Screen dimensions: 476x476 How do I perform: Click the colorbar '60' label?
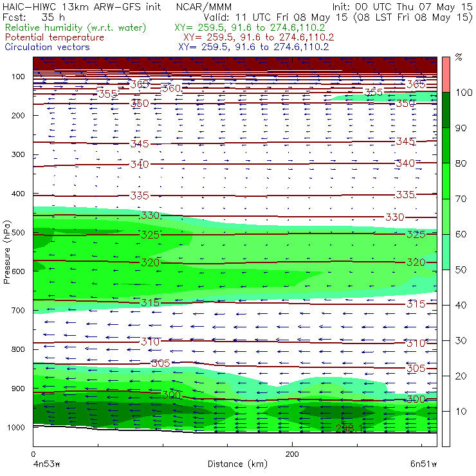(461, 234)
